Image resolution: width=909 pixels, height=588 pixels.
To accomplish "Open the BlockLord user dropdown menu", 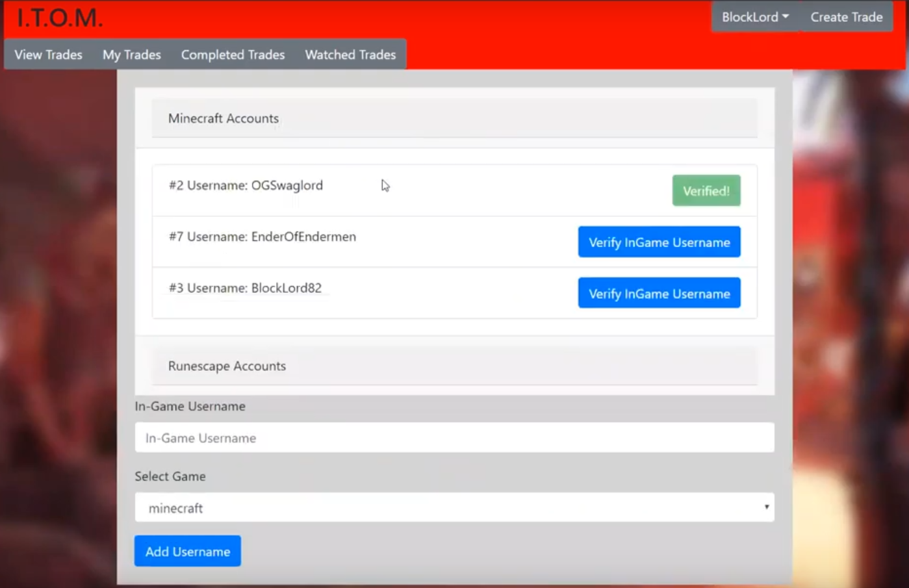I will [x=755, y=18].
